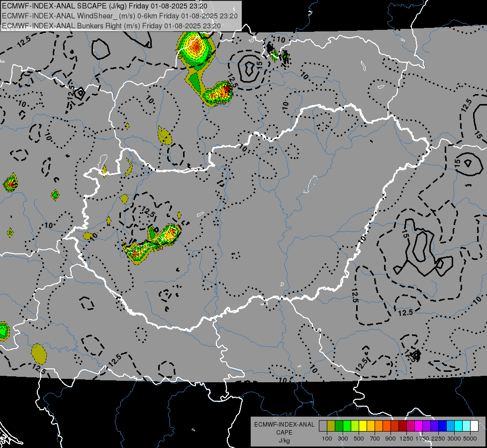This screenshot has height=448, width=487.
Task: Click the 500 tick label in the legend
Action: (x=359, y=439)
